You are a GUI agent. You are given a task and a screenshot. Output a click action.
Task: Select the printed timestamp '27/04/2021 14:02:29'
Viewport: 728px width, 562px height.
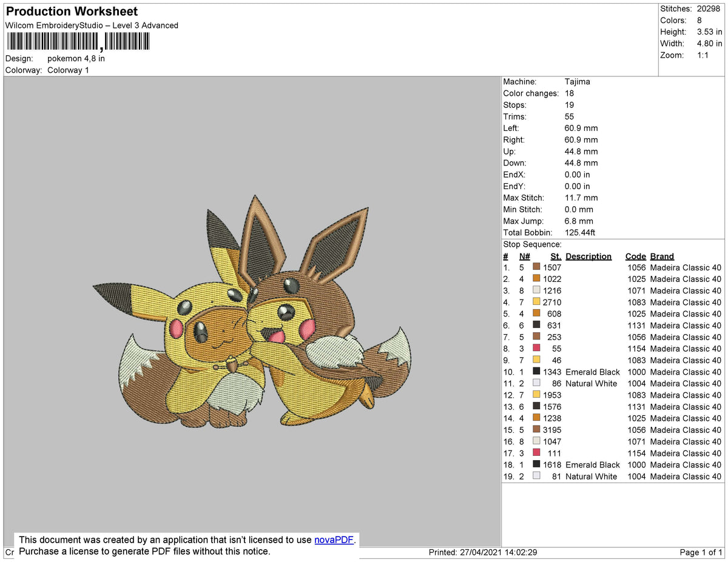point(499,552)
